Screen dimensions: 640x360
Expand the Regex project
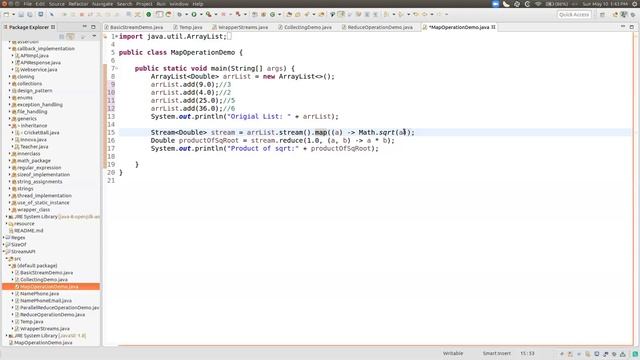4,238
